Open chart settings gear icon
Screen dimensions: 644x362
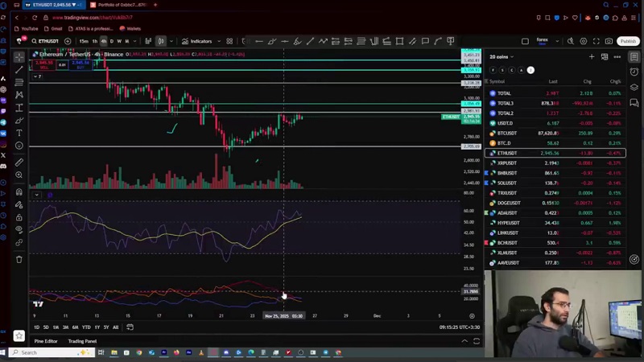click(584, 41)
